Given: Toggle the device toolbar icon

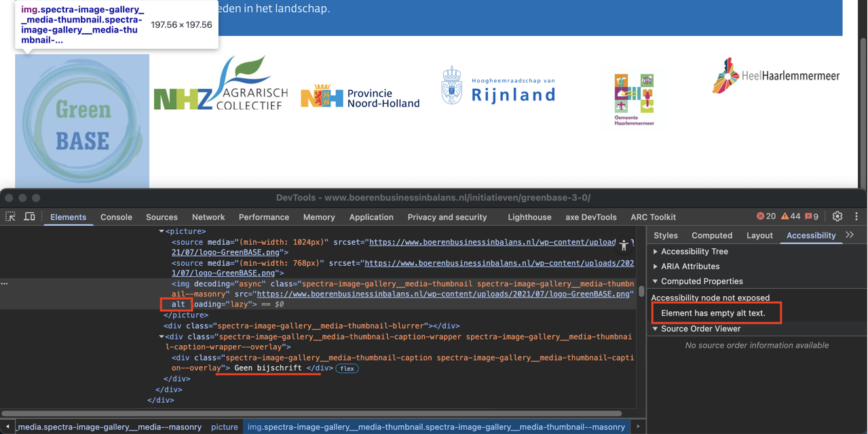Looking at the screenshot, I should coord(30,217).
